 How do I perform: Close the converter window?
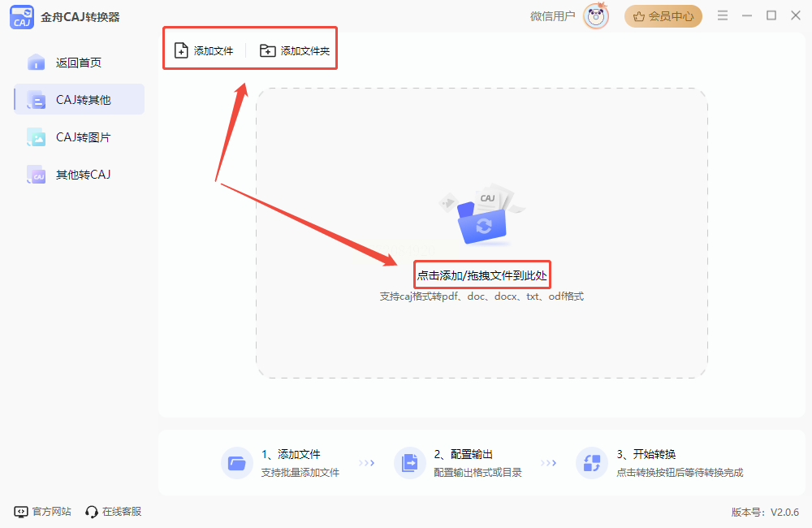[796, 15]
